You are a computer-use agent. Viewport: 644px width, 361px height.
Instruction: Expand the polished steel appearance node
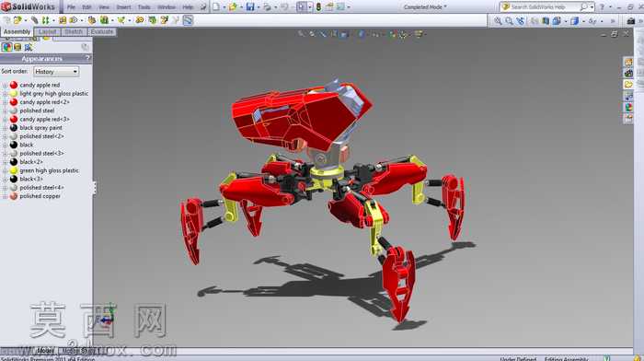[5, 111]
